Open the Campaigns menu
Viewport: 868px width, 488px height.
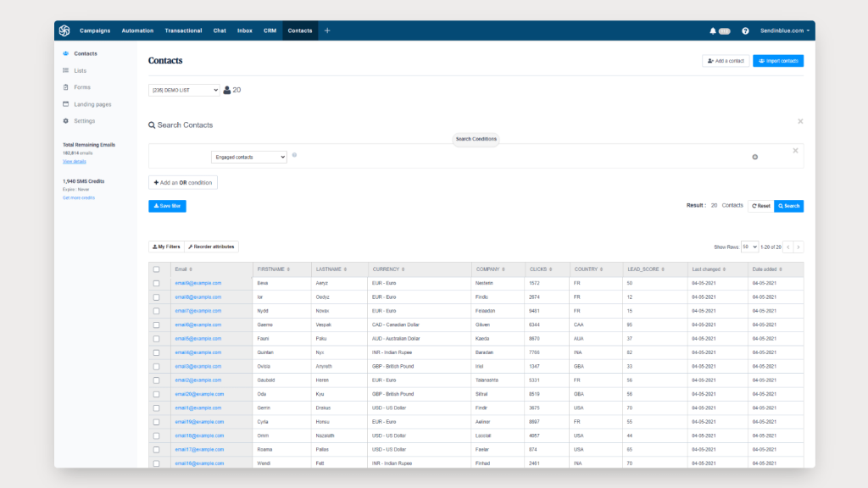[x=95, y=31]
